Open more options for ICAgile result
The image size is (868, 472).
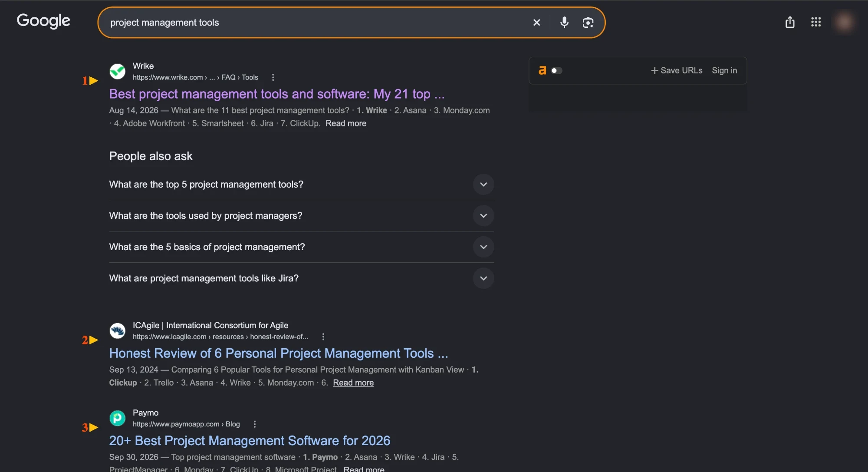[x=323, y=337]
